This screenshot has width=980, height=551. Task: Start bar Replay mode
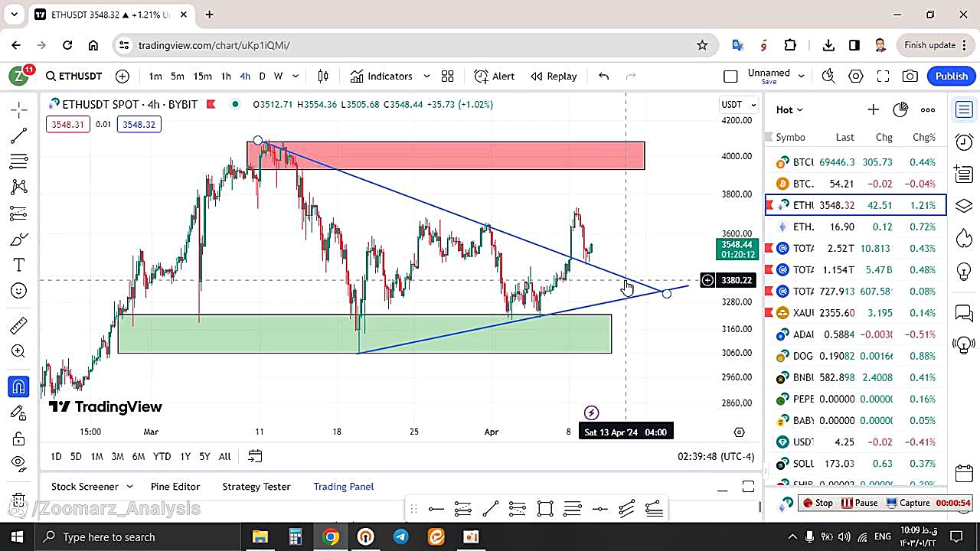[x=554, y=76]
